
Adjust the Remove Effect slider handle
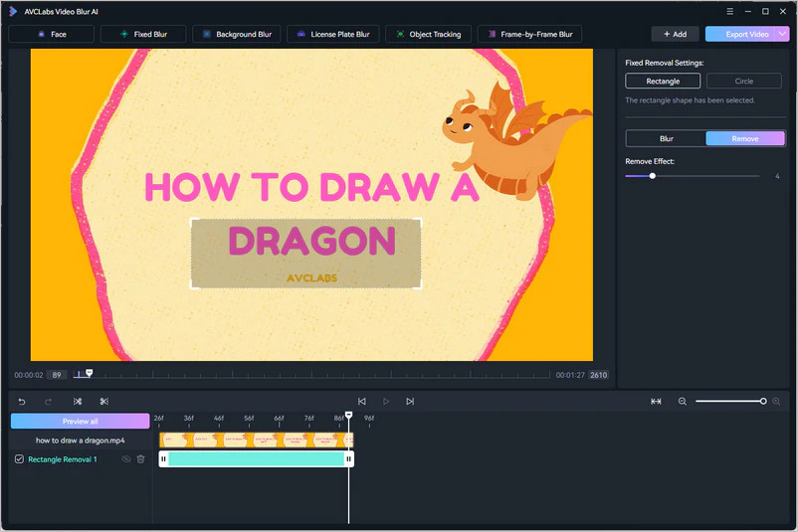(x=653, y=176)
